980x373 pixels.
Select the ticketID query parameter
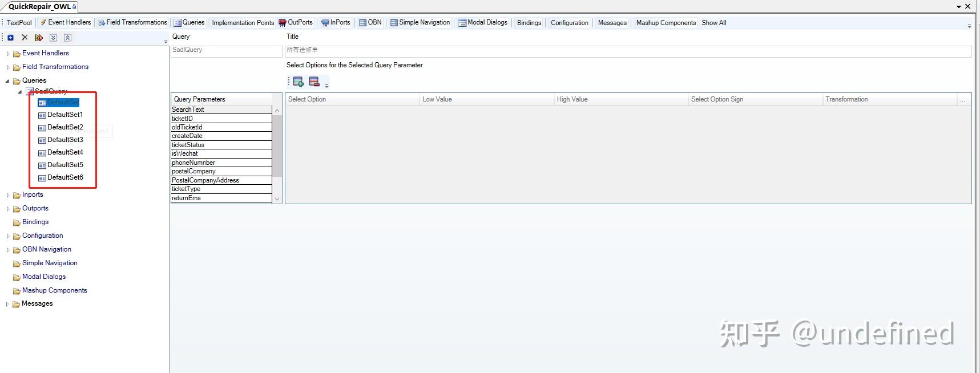[221, 119]
